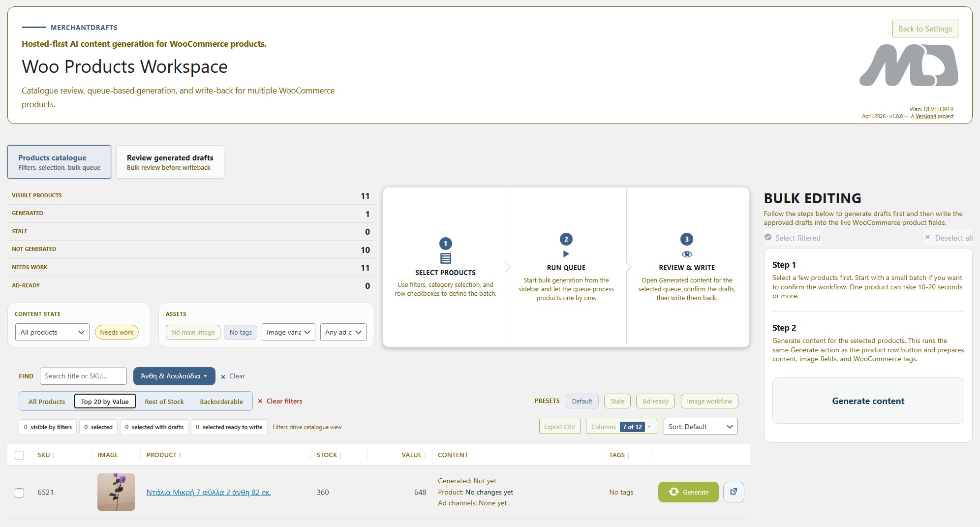Check the row checkbox for SKU 6521
The width and height of the screenshot is (980, 527).
tap(20, 492)
